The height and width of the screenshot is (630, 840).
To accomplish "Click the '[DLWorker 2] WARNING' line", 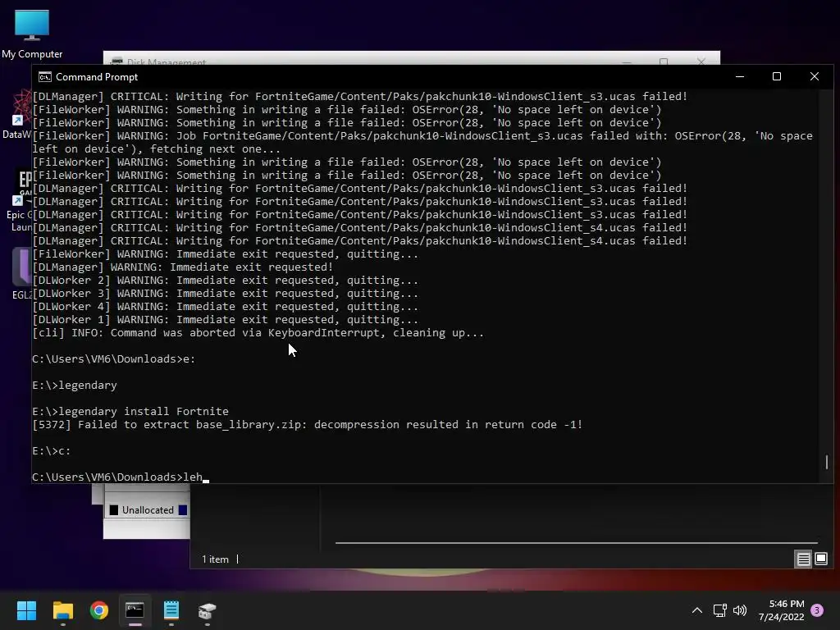I will pos(225,281).
